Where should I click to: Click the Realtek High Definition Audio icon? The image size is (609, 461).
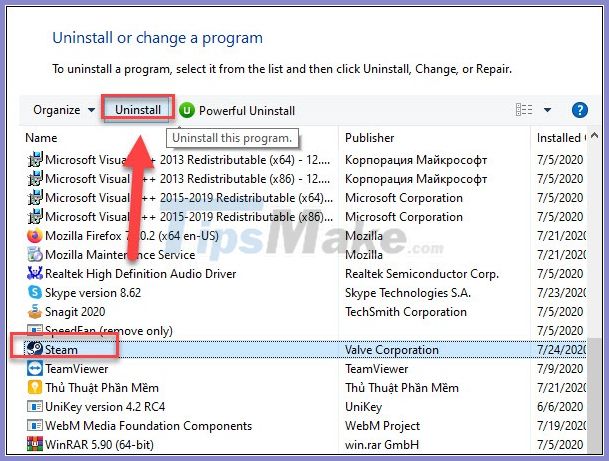[36, 274]
